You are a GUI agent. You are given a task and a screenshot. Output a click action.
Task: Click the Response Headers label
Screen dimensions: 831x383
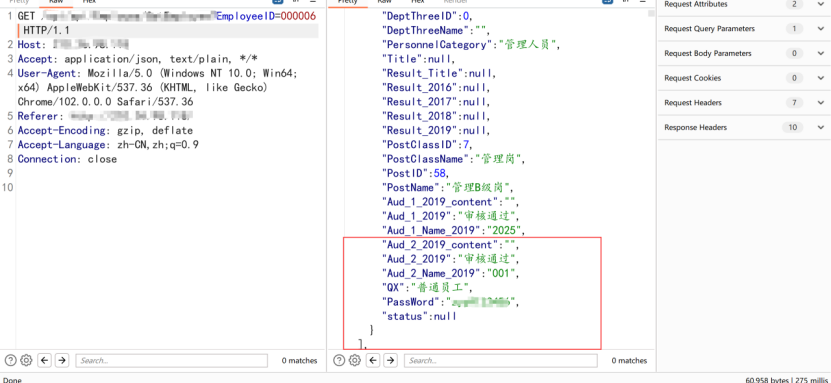pyautogui.click(x=695, y=128)
